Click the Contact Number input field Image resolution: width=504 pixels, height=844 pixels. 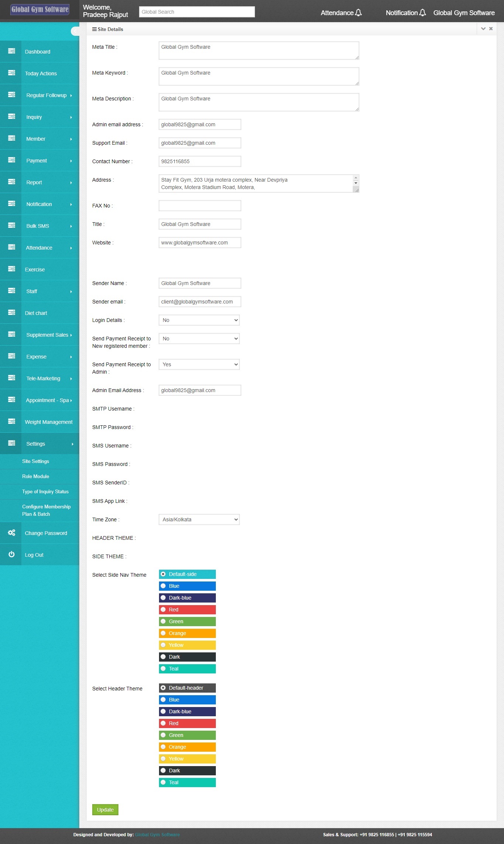[x=200, y=161]
